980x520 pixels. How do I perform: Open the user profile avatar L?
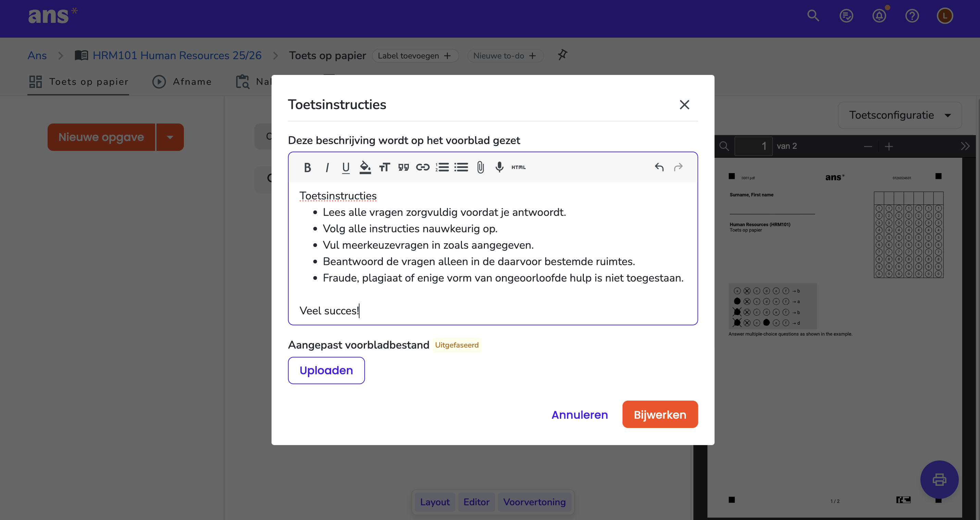click(x=945, y=16)
